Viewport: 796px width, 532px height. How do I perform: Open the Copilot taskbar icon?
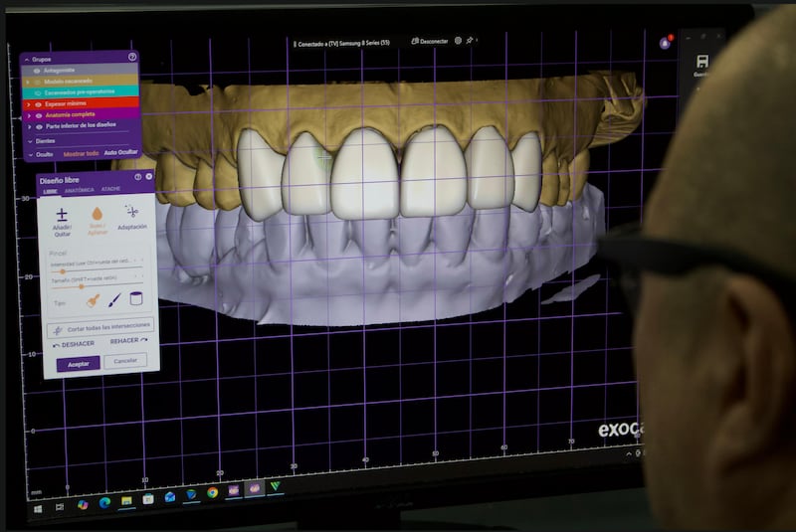pyautogui.click(x=83, y=504)
